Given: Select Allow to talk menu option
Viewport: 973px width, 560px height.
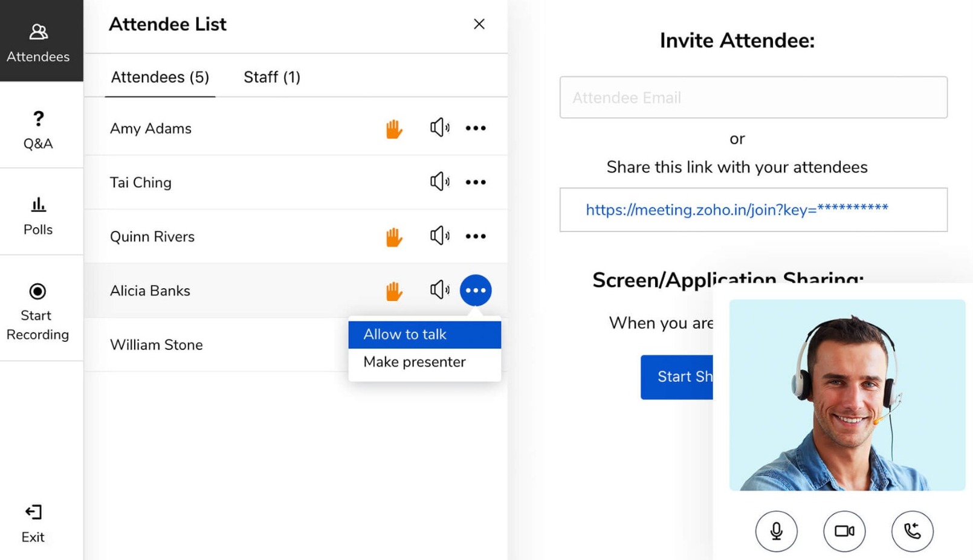Looking at the screenshot, I should click(424, 335).
